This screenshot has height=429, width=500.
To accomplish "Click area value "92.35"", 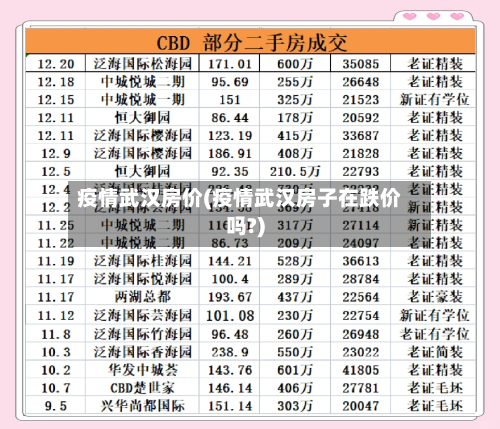I will [230, 172].
